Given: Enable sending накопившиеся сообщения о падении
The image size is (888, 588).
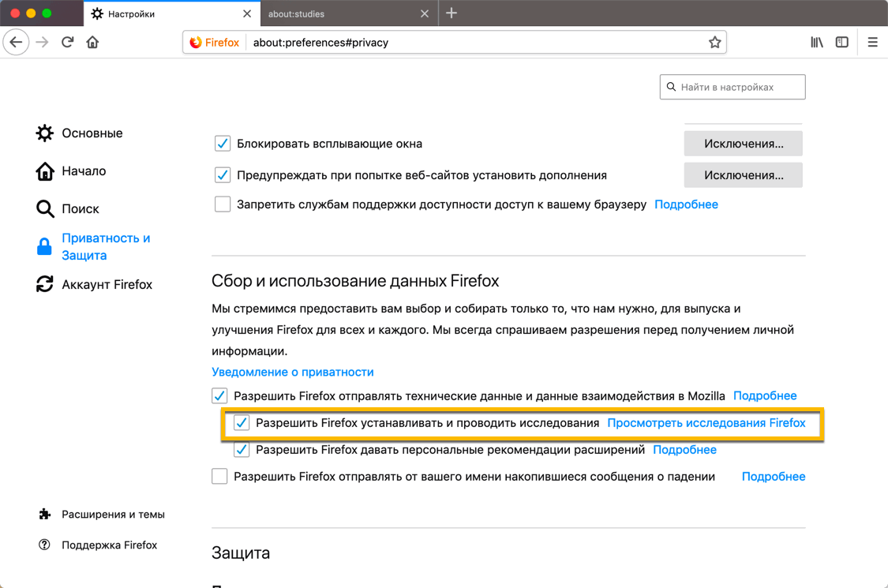Looking at the screenshot, I should click(x=219, y=477).
